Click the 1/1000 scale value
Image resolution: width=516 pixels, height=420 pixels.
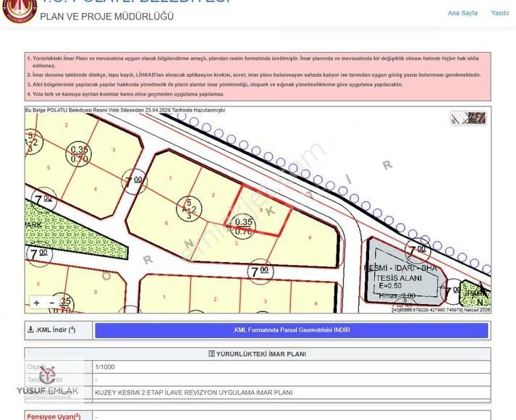[105, 367]
